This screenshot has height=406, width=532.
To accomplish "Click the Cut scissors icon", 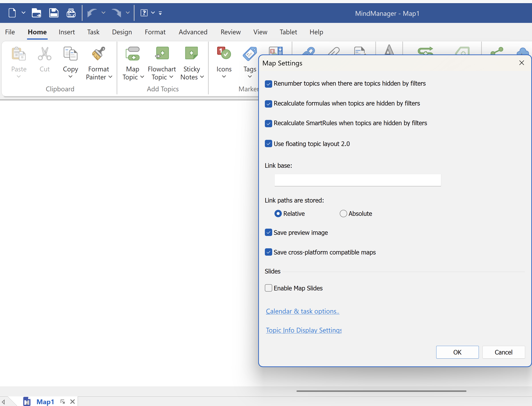I will pyautogui.click(x=44, y=54).
